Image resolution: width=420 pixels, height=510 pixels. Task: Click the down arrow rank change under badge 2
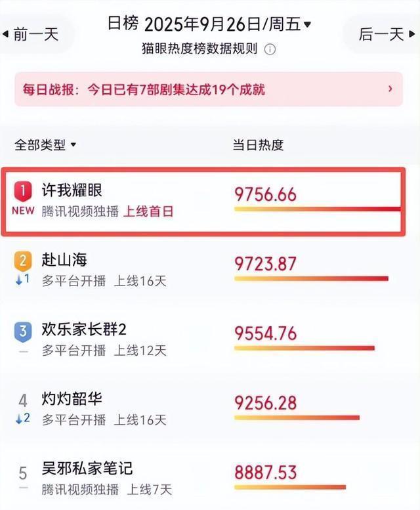(23, 280)
